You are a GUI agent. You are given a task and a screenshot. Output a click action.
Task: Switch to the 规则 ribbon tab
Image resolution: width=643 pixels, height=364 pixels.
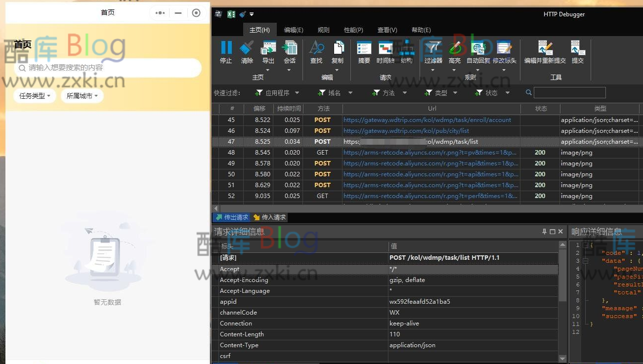(323, 30)
